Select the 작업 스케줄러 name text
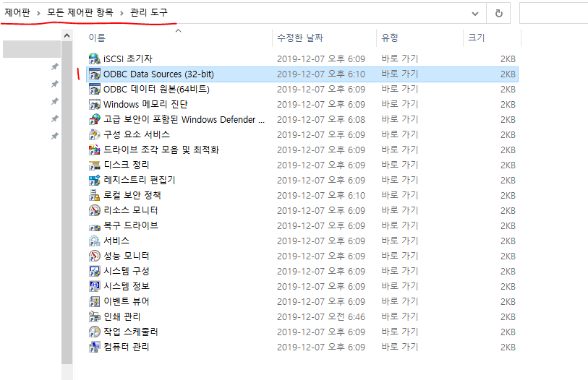 tap(130, 332)
